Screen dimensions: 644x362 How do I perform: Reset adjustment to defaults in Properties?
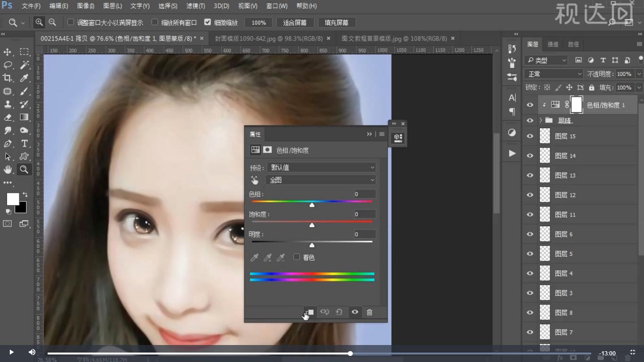pyautogui.click(x=339, y=312)
